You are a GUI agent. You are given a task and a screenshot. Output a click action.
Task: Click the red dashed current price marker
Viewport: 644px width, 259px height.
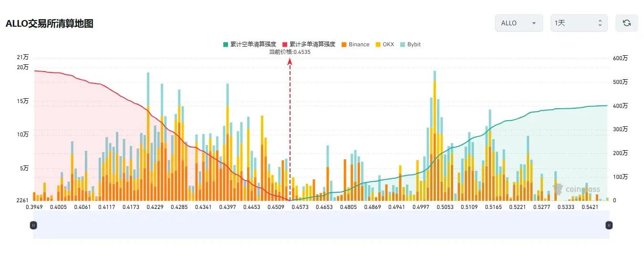click(x=290, y=130)
